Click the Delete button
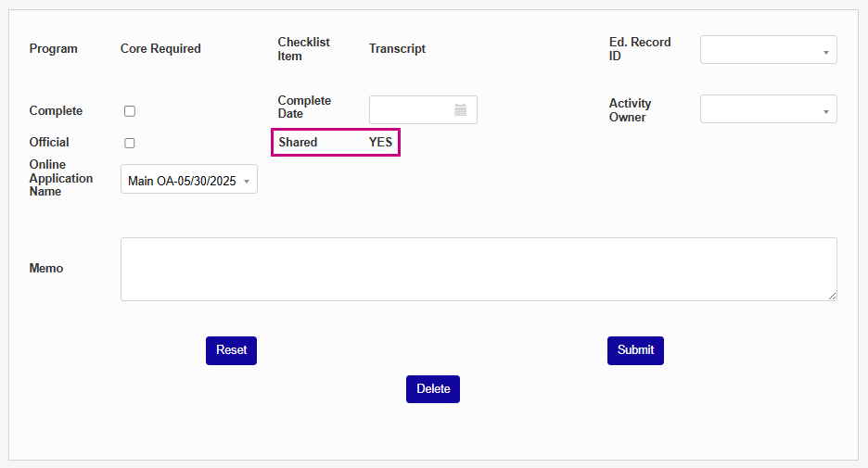The image size is (868, 468). coord(432,389)
